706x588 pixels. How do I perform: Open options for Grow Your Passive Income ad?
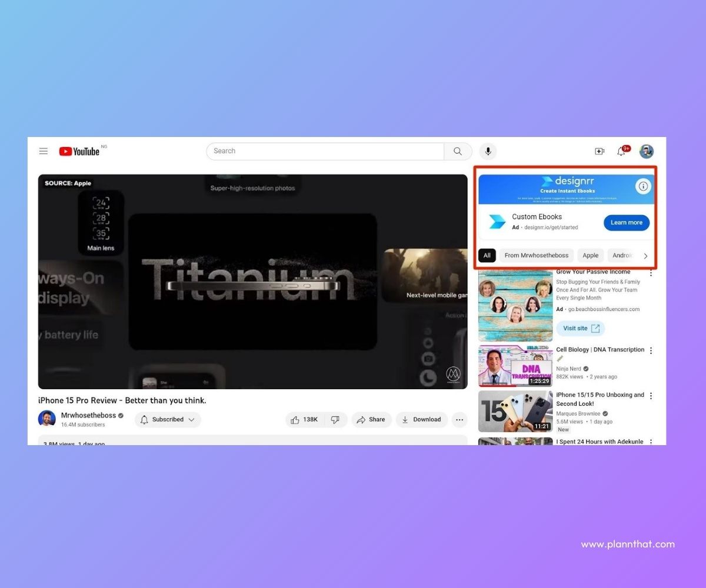pyautogui.click(x=651, y=273)
